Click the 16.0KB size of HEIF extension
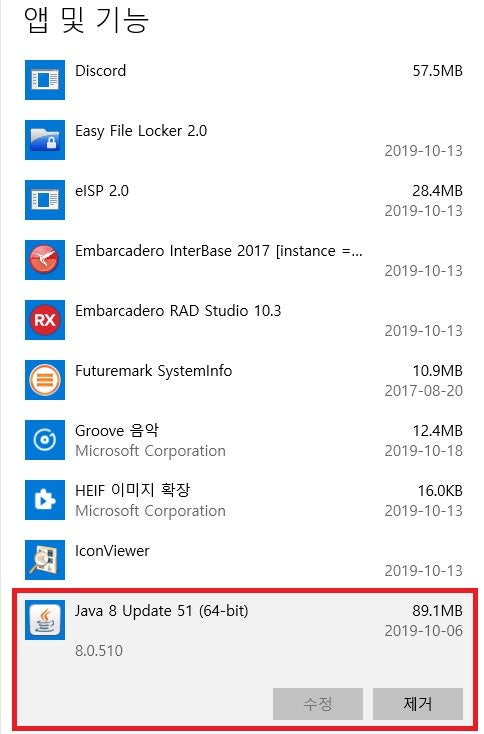The height and width of the screenshot is (734, 484). [440, 491]
